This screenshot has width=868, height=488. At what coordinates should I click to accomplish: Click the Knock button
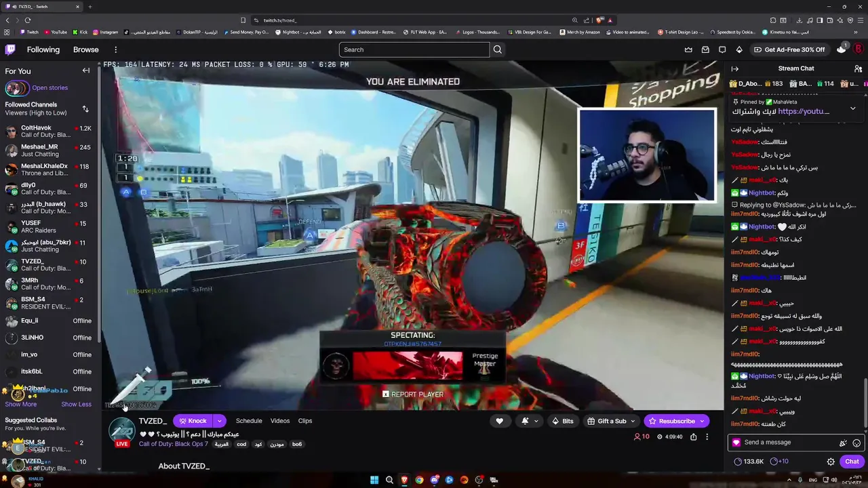click(x=193, y=421)
